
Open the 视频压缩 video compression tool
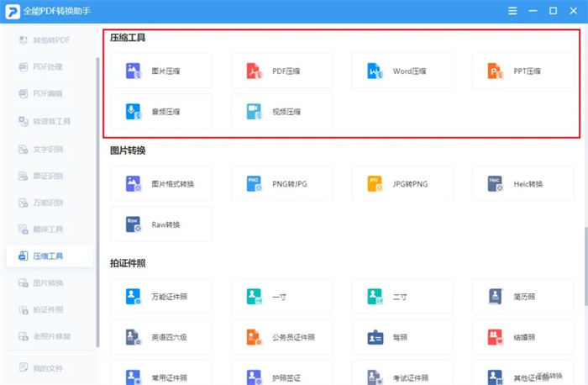pos(281,112)
